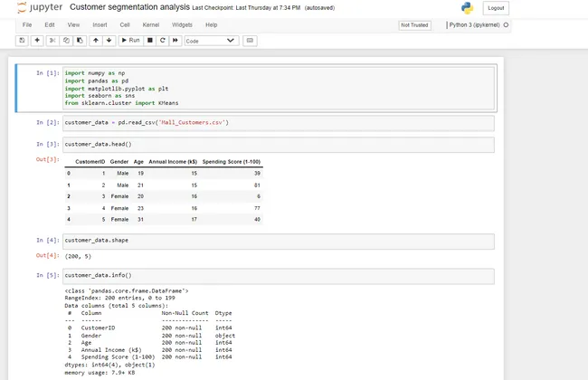The width and height of the screenshot is (588, 380).
Task: Click the In [1] prompt label
Action: (x=48, y=73)
